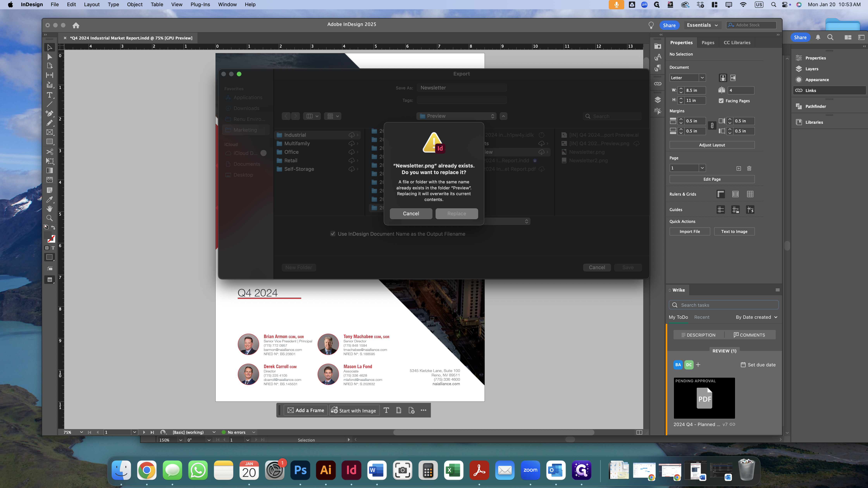868x488 pixels.
Task: Select the Note tool
Action: (50, 190)
